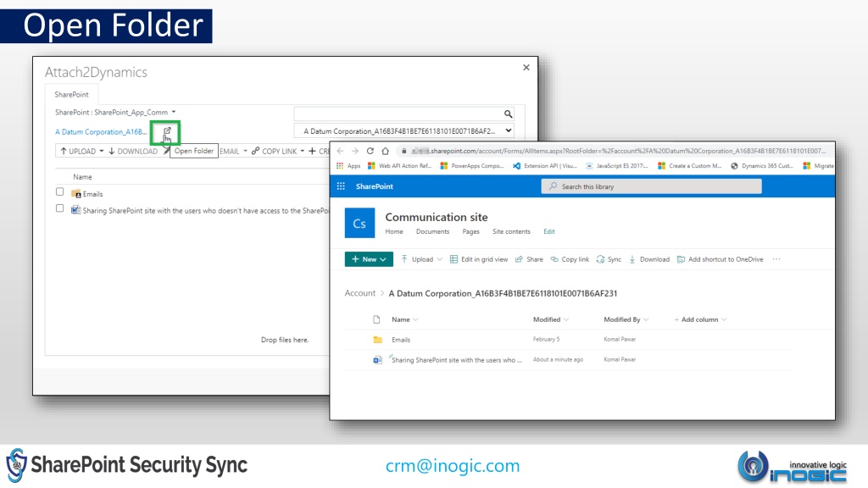Expand the COPY LINK dropdown arrow

(x=303, y=151)
